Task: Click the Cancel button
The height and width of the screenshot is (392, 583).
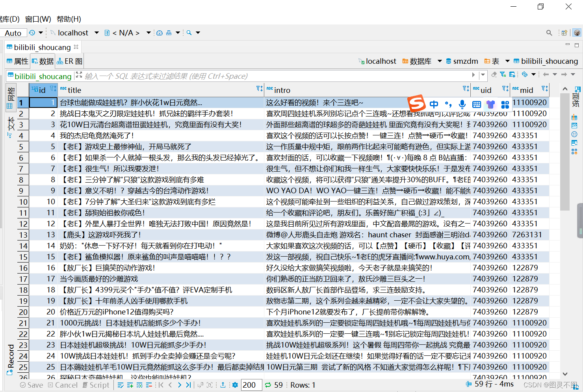Action: (x=63, y=385)
